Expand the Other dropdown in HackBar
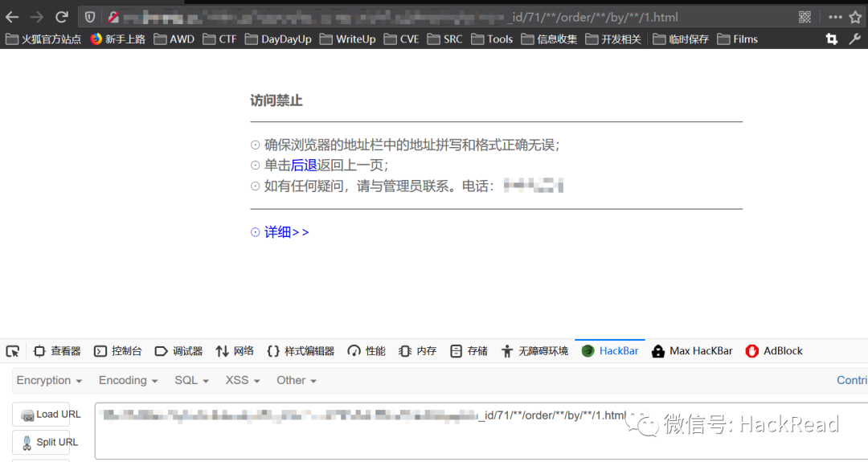Viewport: 868px width, 462px height. (x=296, y=380)
